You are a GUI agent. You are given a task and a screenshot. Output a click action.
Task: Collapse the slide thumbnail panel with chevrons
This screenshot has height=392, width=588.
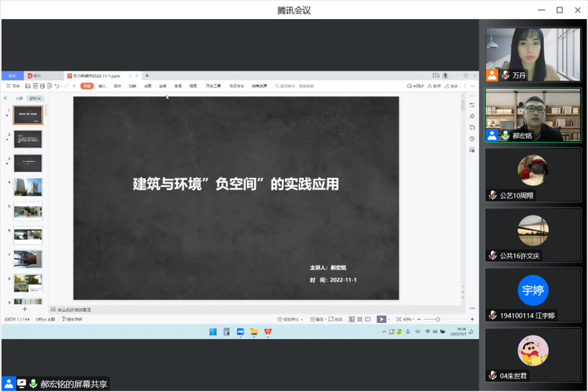click(x=6, y=98)
